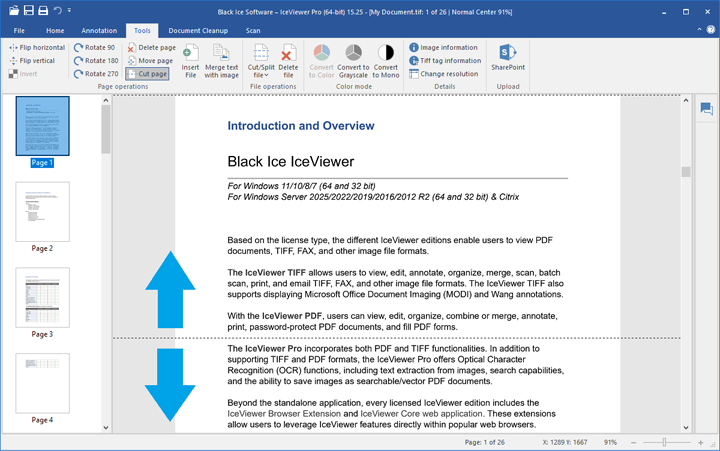720x451 pixels.
Task: Click Convert to Color
Action: (x=321, y=61)
